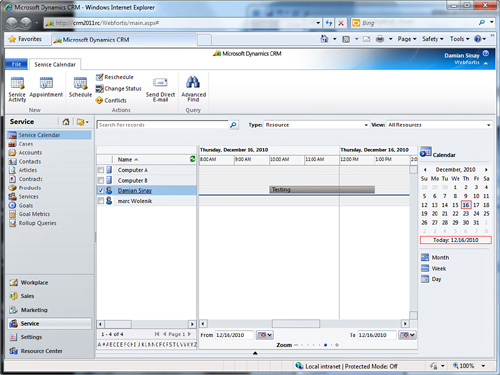Uncheck the Damian Sinay checkbox
Image resolution: width=500 pixels, height=375 pixels.
click(101, 191)
